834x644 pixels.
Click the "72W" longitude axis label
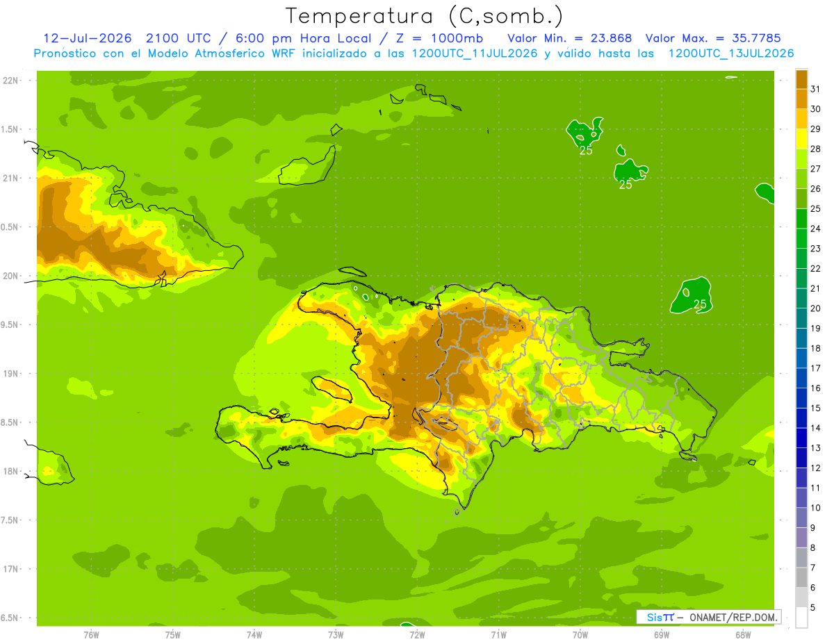(417, 634)
